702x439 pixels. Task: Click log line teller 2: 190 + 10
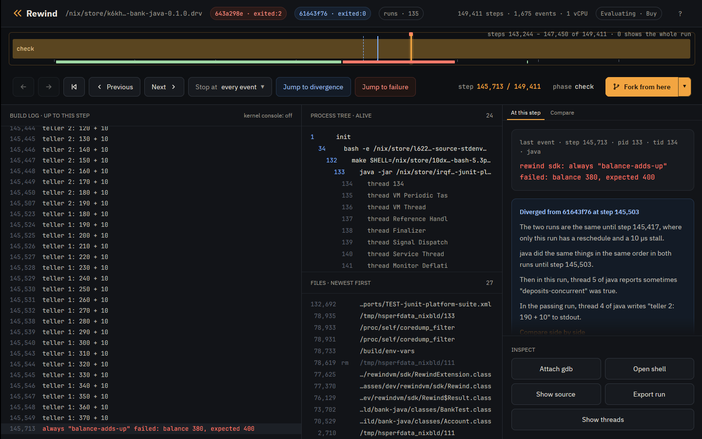(x=151, y=203)
